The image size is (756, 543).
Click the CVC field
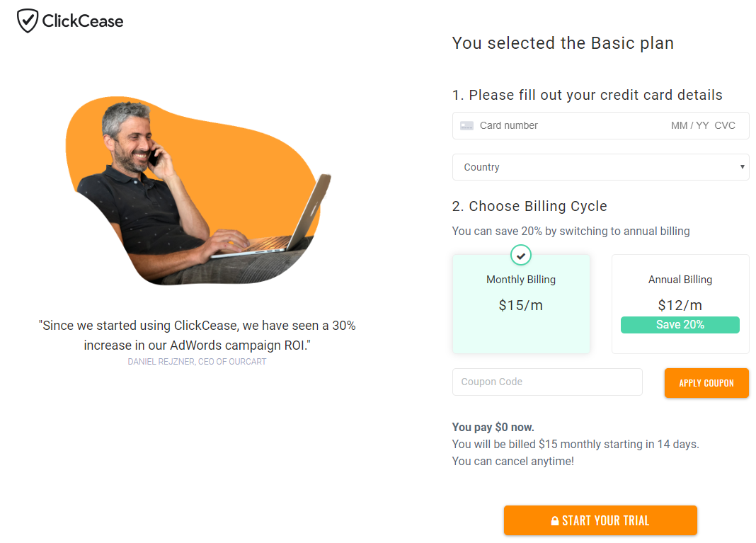pos(725,126)
